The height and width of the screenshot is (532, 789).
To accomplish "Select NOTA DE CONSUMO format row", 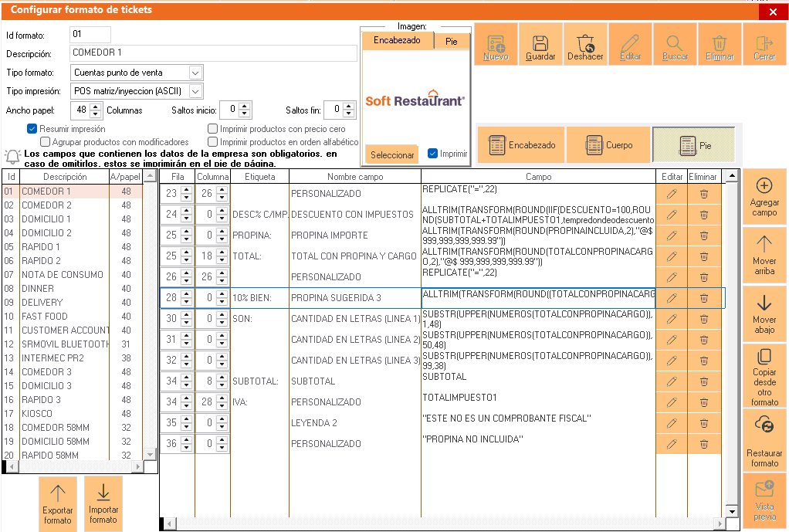I will click(73, 275).
